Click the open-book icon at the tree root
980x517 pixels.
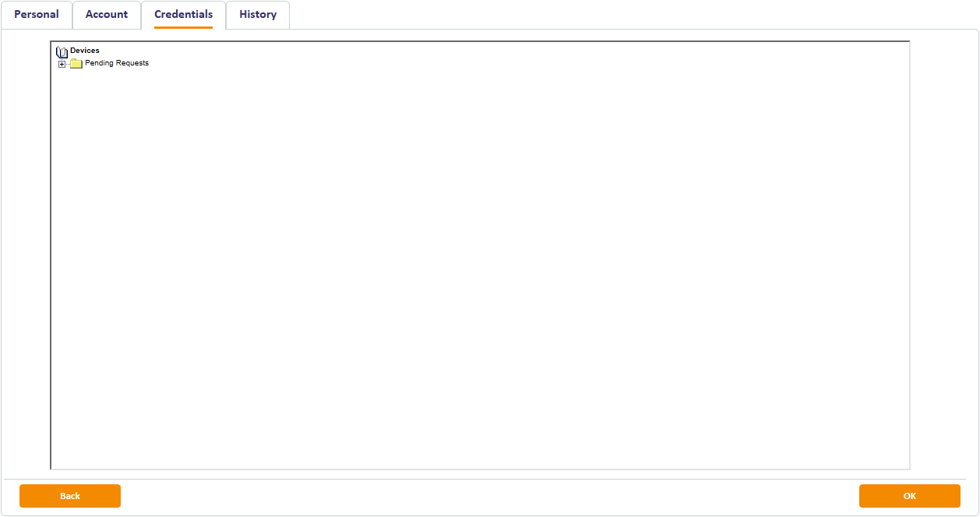tap(62, 51)
